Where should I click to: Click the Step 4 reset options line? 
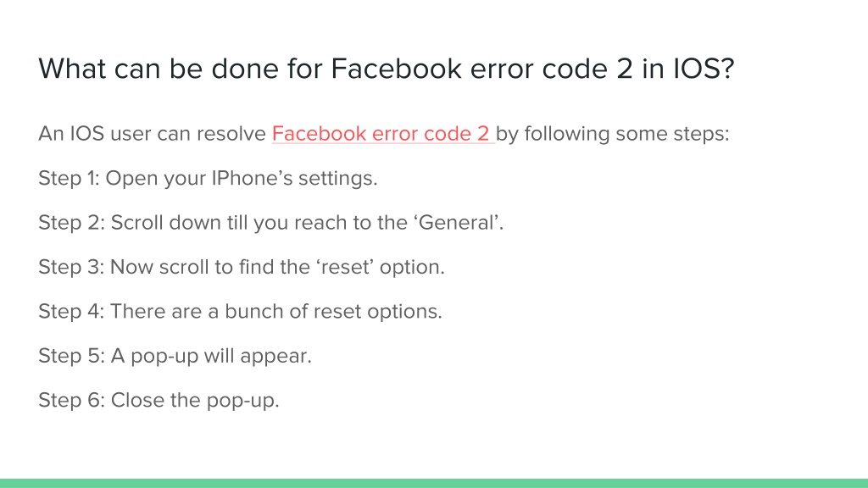pyautogui.click(x=240, y=311)
